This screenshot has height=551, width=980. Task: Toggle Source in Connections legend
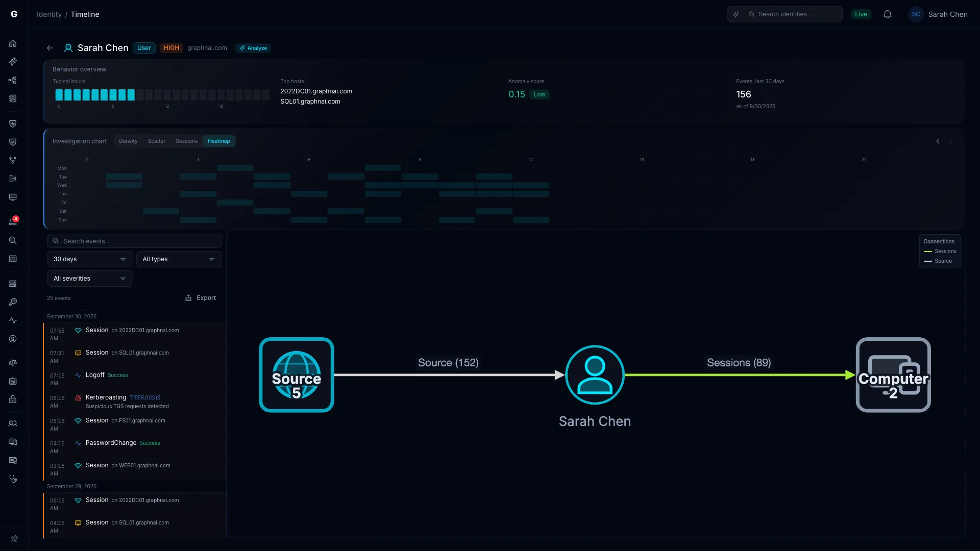938,261
